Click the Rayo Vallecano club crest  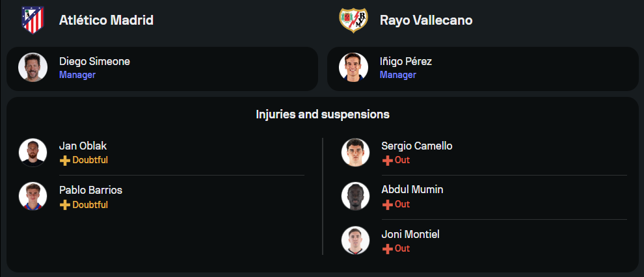click(354, 20)
